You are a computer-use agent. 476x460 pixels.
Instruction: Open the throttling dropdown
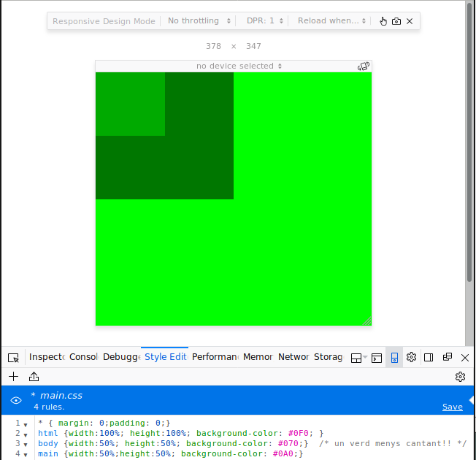pyautogui.click(x=199, y=21)
